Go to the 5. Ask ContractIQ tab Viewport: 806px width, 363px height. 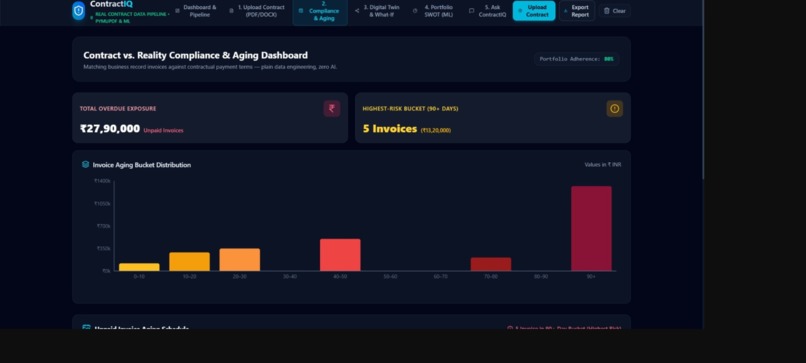pos(488,11)
